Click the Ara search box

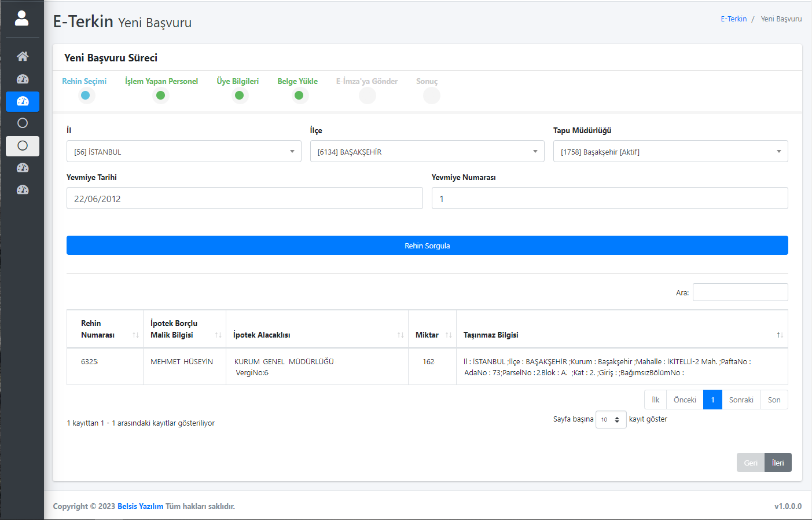click(x=740, y=292)
